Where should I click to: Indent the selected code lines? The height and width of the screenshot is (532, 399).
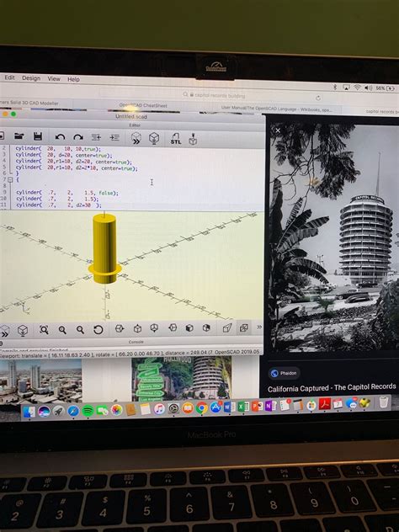pos(114,137)
